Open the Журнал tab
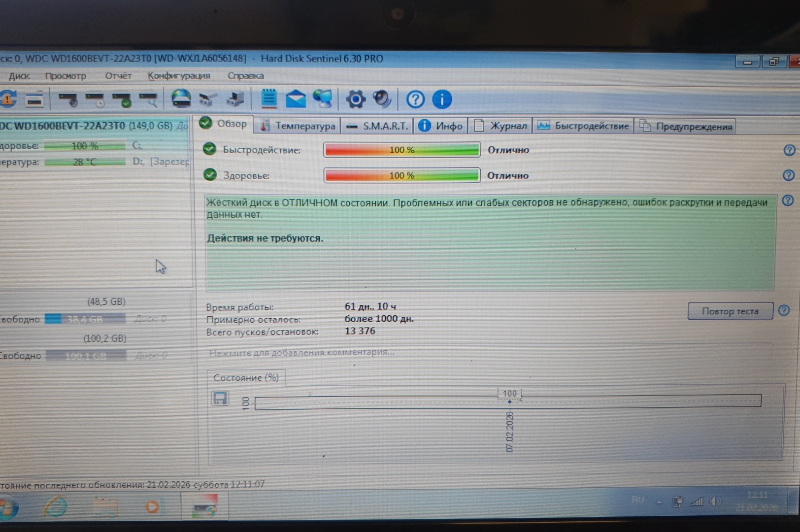The height and width of the screenshot is (532, 800). tap(501, 126)
